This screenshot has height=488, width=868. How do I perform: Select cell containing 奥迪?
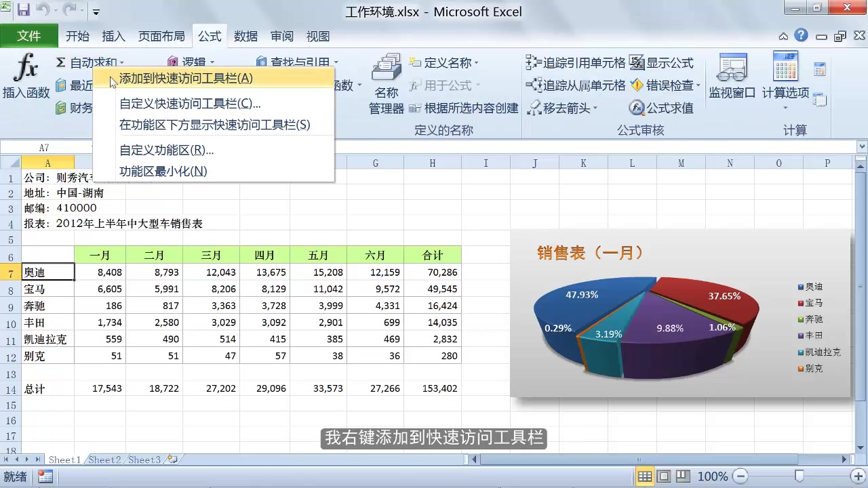[48, 272]
